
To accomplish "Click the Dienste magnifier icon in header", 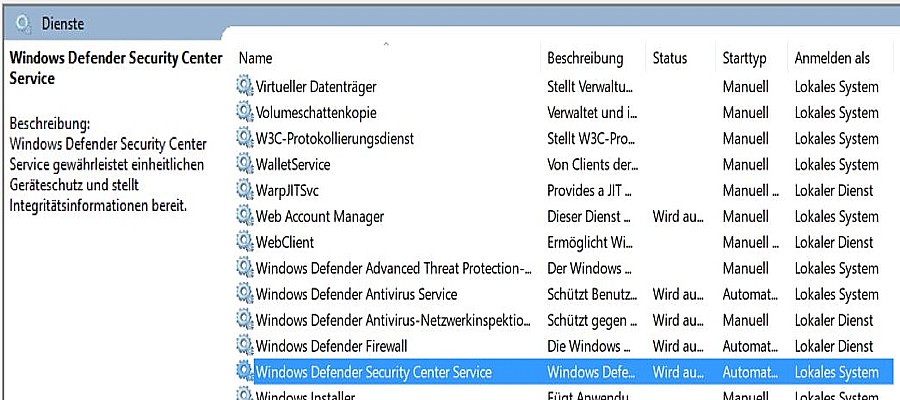I will click(x=22, y=24).
